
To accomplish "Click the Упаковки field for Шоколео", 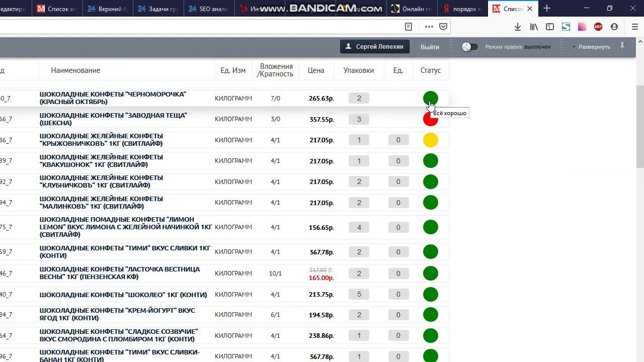I will (359, 294).
